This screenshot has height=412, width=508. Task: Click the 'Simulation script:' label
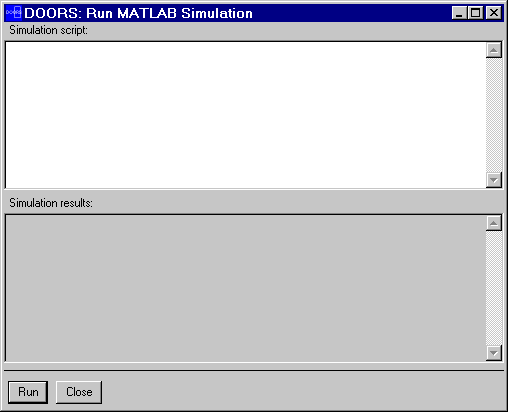click(48, 30)
